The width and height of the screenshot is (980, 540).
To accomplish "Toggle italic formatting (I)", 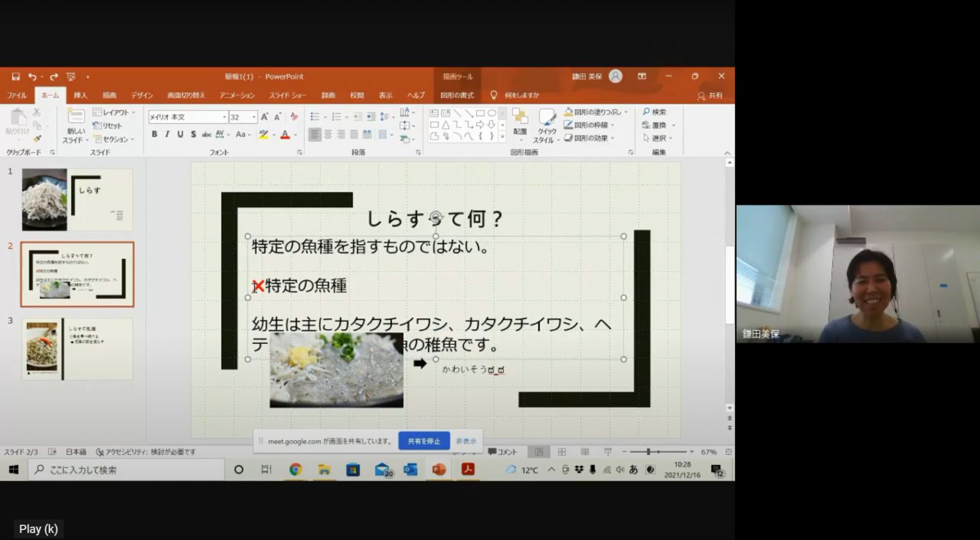I will [x=167, y=134].
